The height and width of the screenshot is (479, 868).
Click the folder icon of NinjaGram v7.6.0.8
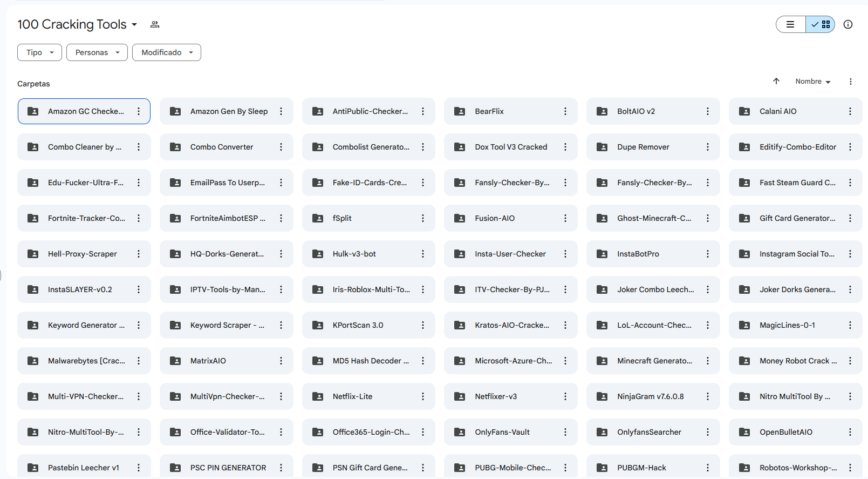point(602,396)
